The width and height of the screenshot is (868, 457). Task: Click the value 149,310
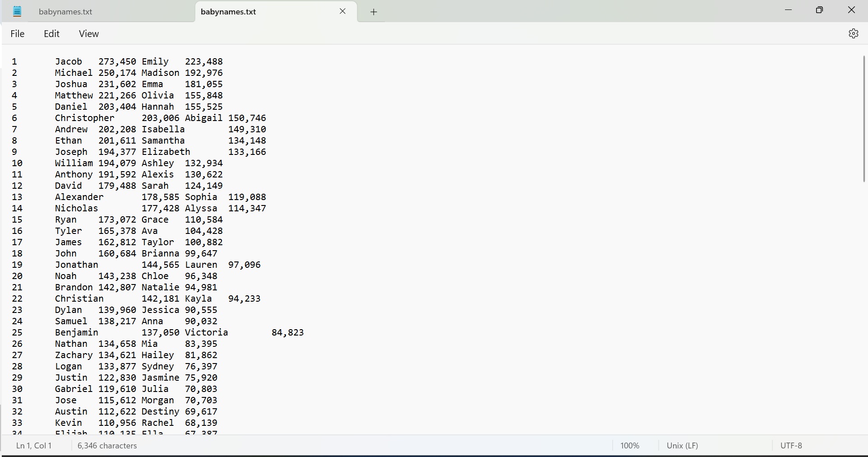click(247, 129)
